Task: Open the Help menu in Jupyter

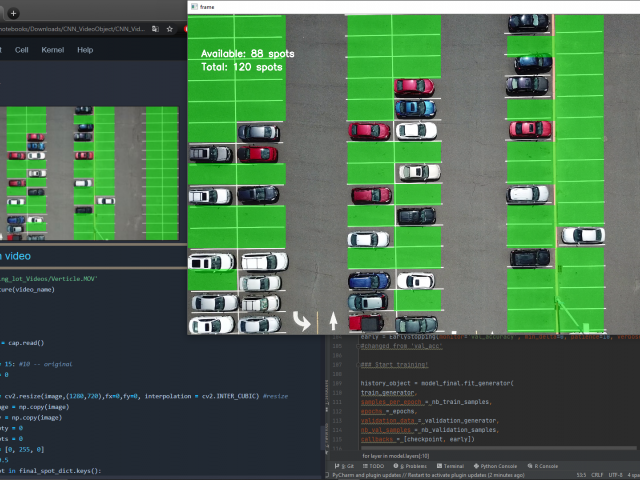Action: point(85,50)
